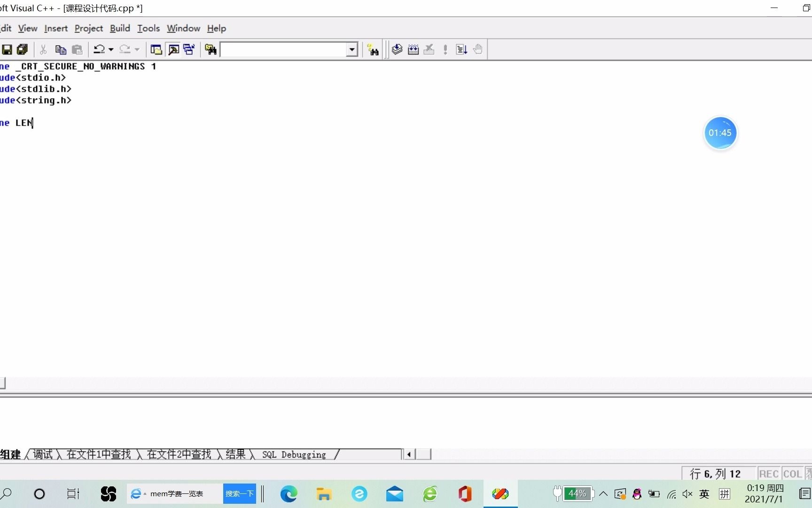Open the Build menu
This screenshot has width=812, height=508.
tap(119, 28)
